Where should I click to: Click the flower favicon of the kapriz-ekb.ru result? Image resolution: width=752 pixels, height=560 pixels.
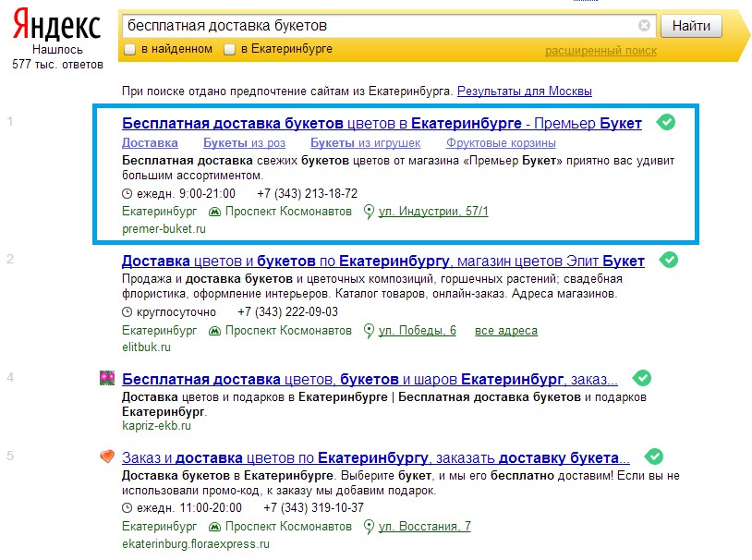(x=107, y=378)
